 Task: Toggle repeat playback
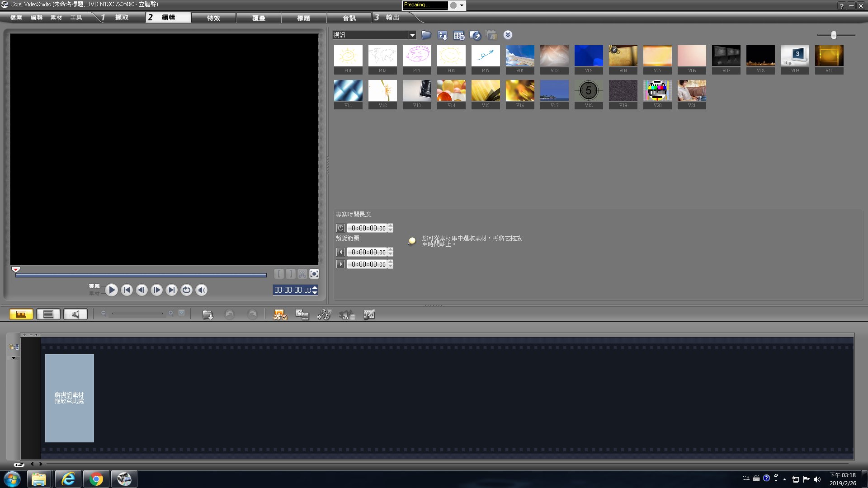[x=186, y=290]
